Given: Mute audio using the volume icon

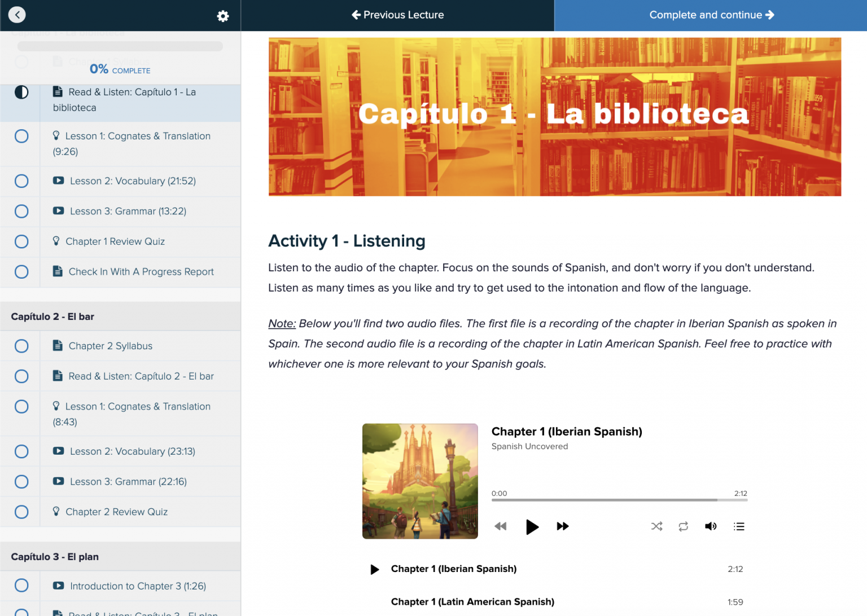Looking at the screenshot, I should pos(711,526).
